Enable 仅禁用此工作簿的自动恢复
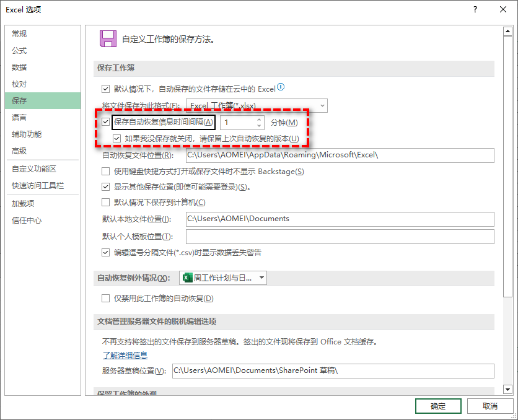Screen dimensions: 518x420 point(105,298)
